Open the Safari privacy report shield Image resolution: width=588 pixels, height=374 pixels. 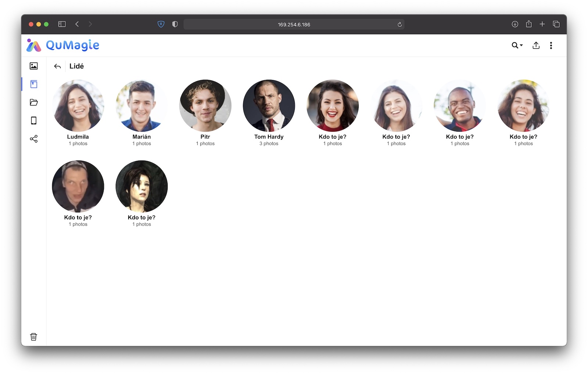tap(175, 24)
